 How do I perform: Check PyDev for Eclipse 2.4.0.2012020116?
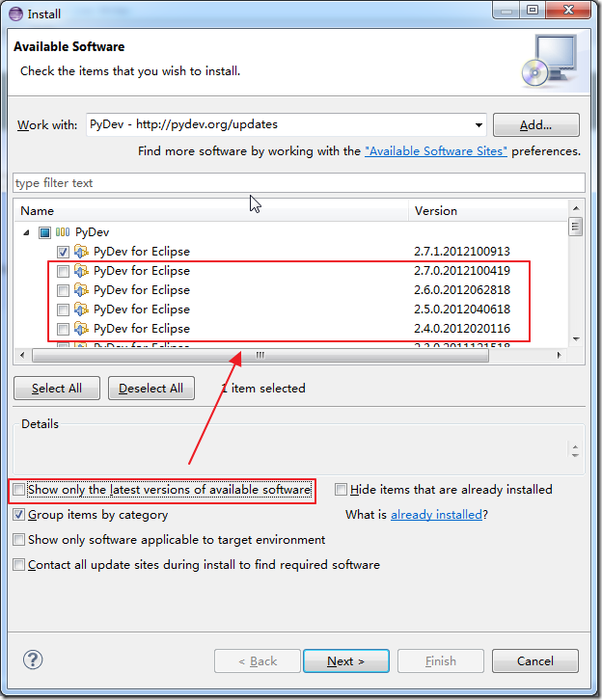point(63,329)
